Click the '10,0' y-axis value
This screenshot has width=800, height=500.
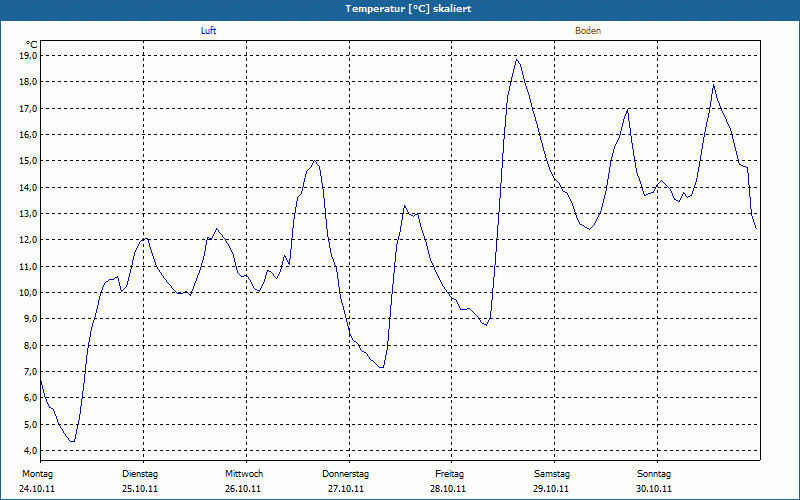(x=29, y=292)
